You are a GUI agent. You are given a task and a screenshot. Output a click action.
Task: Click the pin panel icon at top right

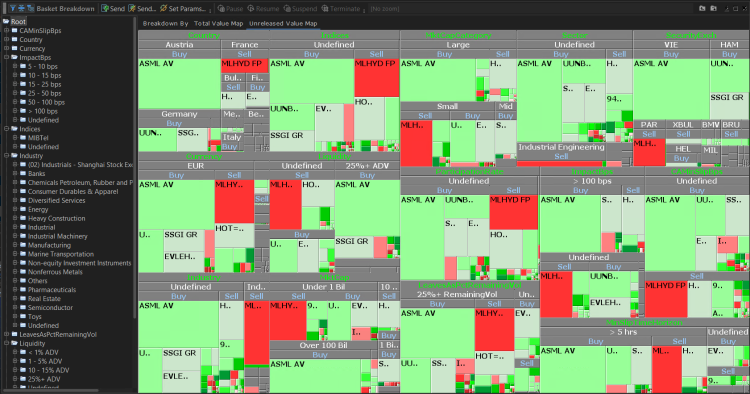[x=727, y=8]
